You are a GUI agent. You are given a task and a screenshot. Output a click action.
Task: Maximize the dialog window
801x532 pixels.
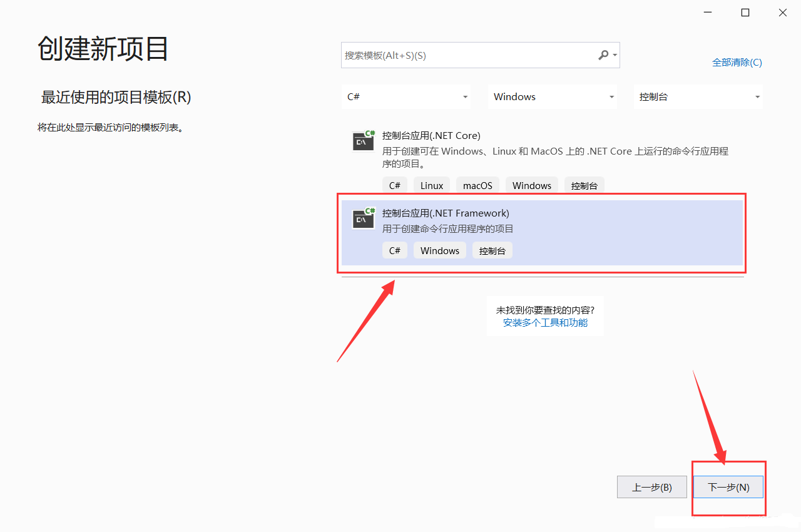(745, 13)
